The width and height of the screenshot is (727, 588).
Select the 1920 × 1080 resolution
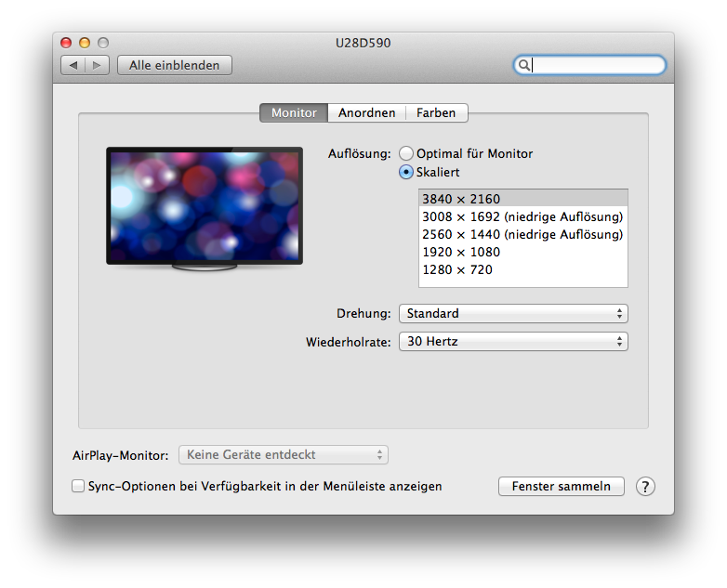click(523, 252)
